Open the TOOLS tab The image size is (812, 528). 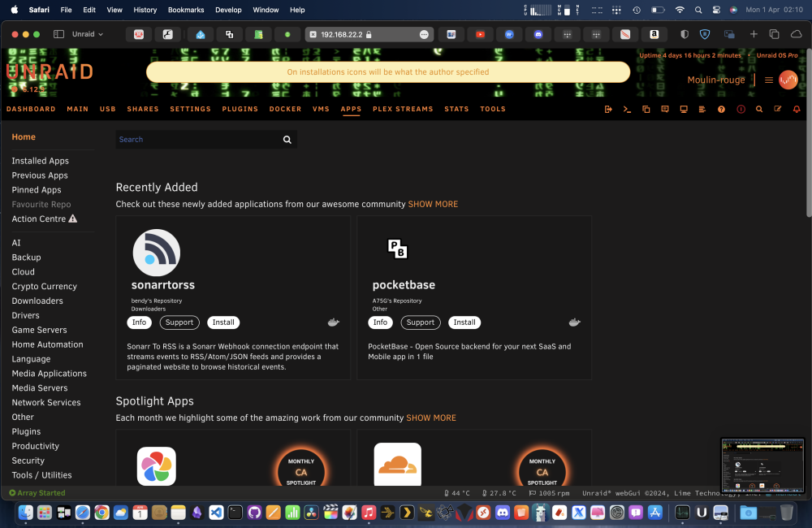pos(493,109)
